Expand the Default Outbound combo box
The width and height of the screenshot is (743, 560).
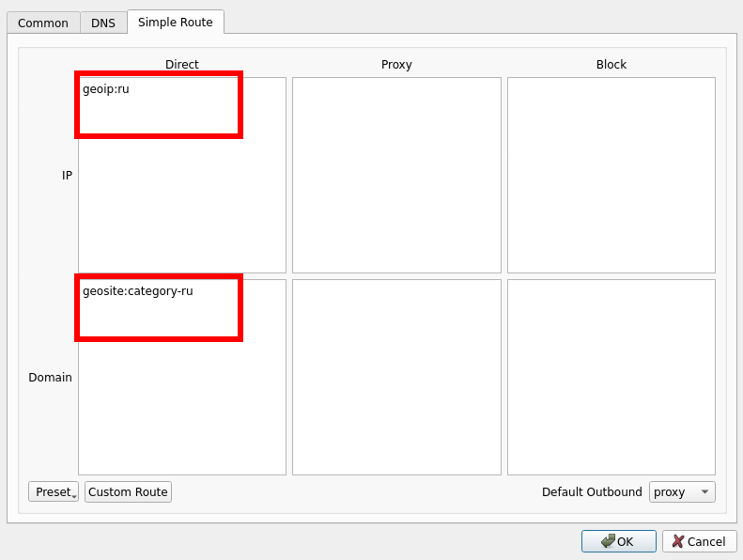click(x=682, y=492)
